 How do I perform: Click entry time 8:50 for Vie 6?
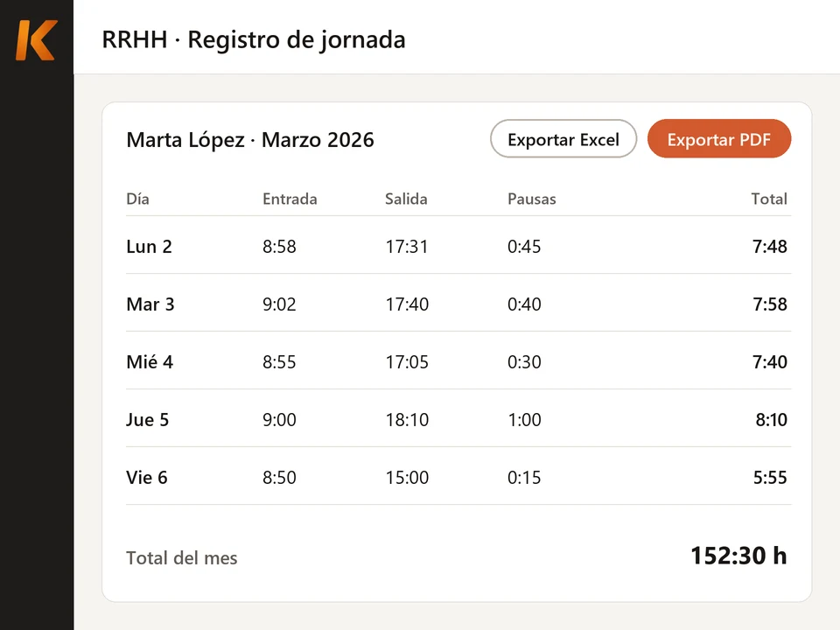click(x=279, y=478)
